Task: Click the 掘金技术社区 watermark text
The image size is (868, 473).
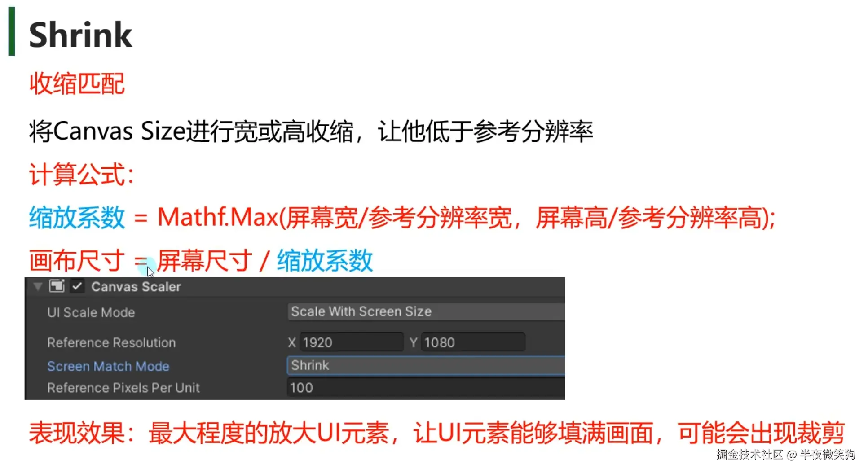Action: (x=749, y=455)
